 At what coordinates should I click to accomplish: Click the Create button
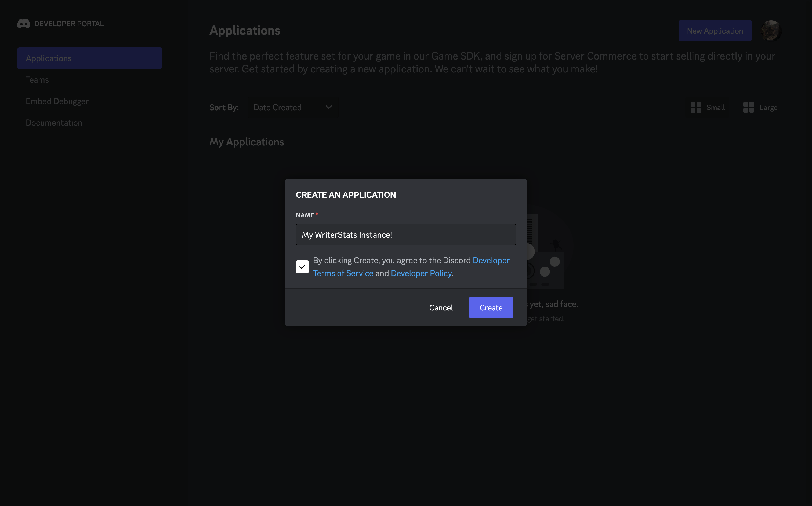[x=491, y=307]
